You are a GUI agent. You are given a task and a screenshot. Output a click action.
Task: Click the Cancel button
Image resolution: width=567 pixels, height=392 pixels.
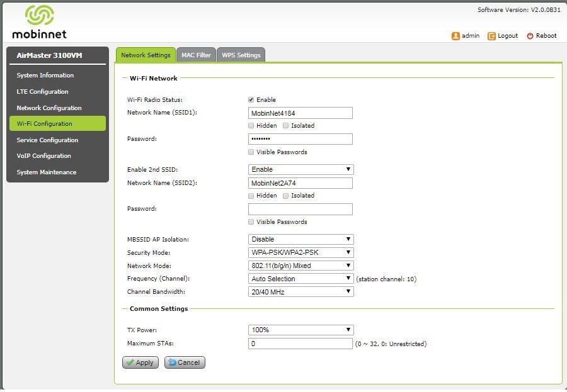coord(185,362)
